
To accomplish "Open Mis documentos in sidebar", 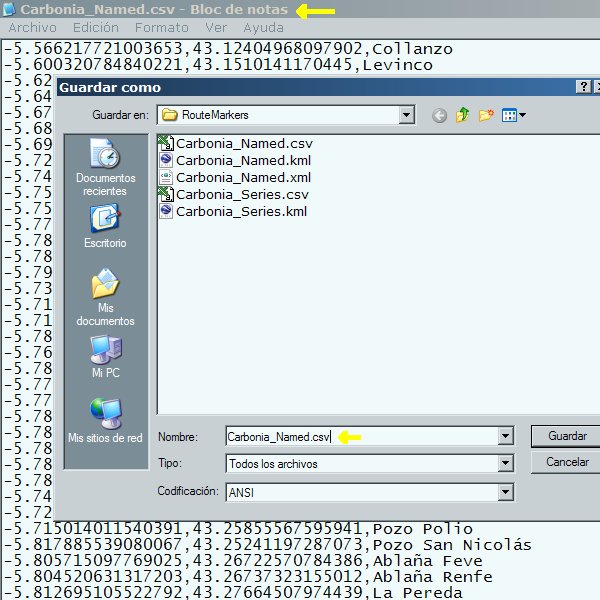I will (105, 299).
